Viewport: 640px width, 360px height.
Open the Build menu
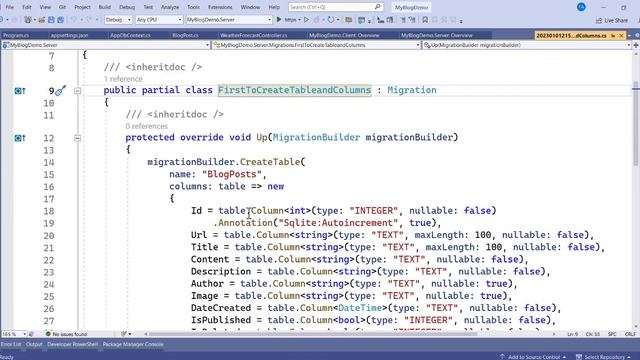104,7
